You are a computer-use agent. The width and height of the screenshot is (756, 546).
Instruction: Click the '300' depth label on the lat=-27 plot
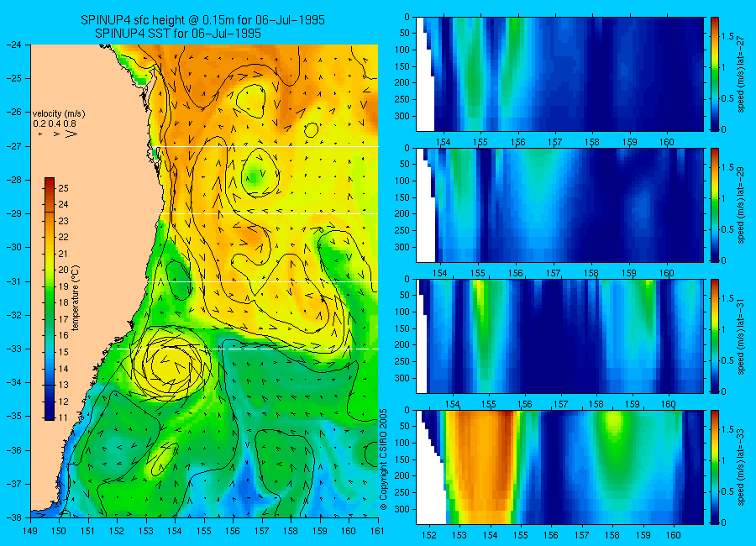click(402, 116)
